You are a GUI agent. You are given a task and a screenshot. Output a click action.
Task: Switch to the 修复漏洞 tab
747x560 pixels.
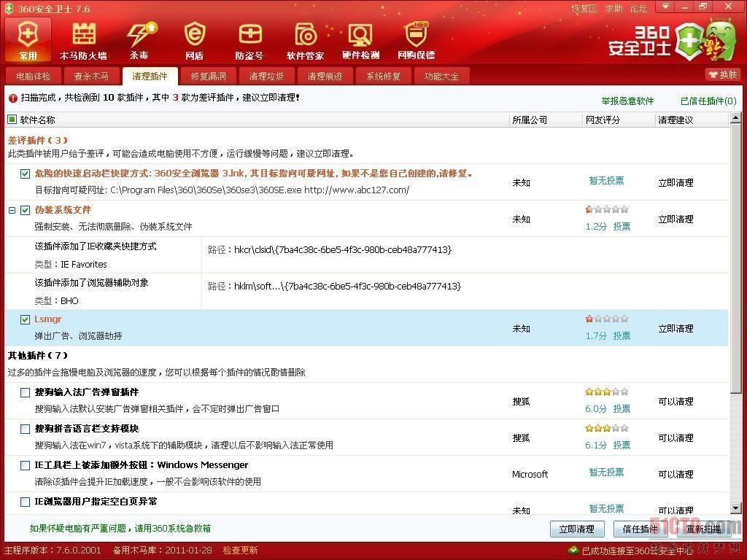208,76
